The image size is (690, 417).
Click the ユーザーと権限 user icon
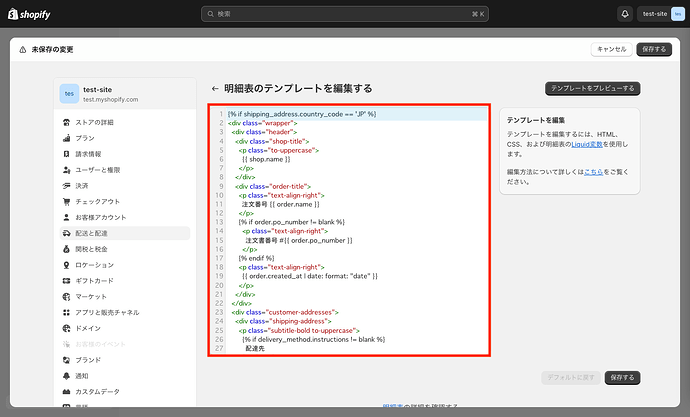tap(66, 170)
